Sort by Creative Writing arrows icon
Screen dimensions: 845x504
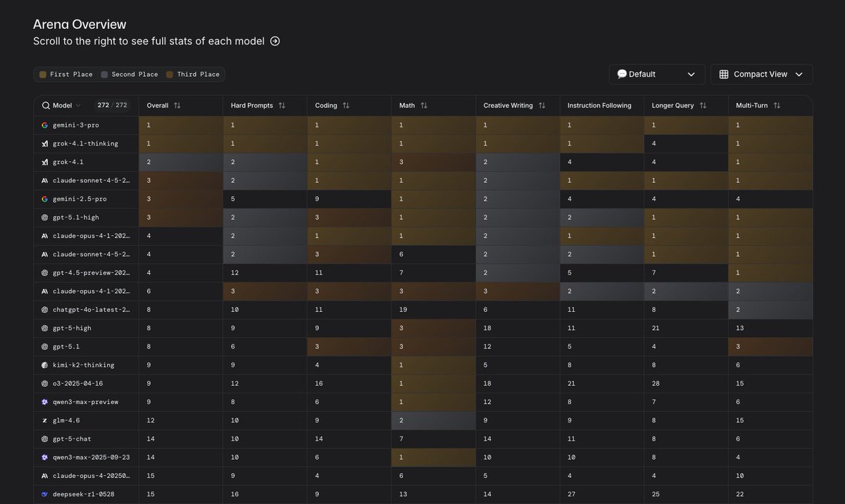542,106
